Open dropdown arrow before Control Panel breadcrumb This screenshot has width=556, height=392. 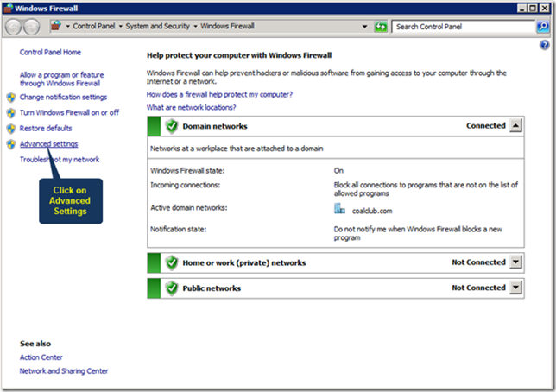tap(67, 27)
